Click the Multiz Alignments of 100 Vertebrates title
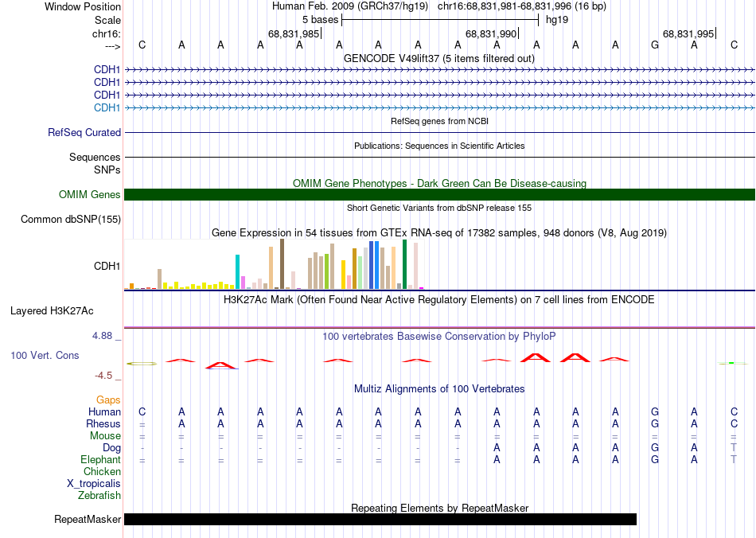 coord(439,388)
